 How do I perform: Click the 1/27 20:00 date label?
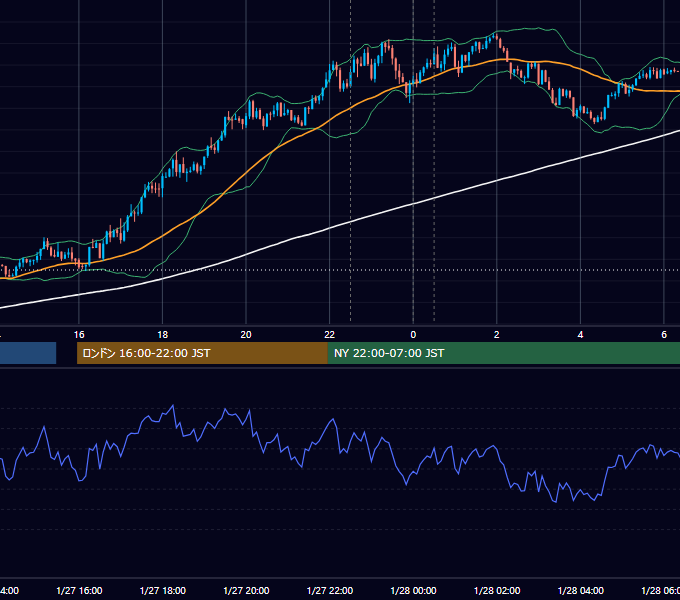click(x=246, y=590)
